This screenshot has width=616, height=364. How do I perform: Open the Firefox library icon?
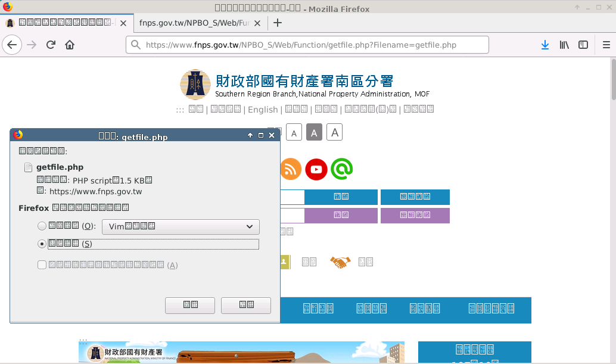point(564,45)
